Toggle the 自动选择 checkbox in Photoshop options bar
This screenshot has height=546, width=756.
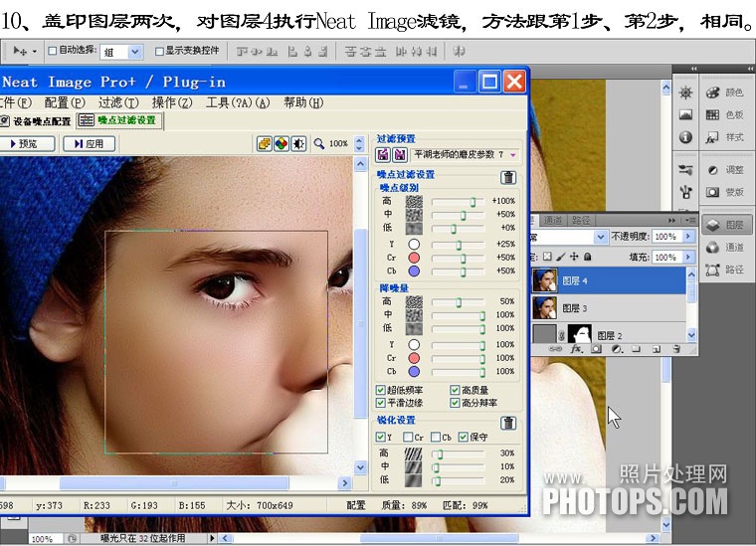53,51
